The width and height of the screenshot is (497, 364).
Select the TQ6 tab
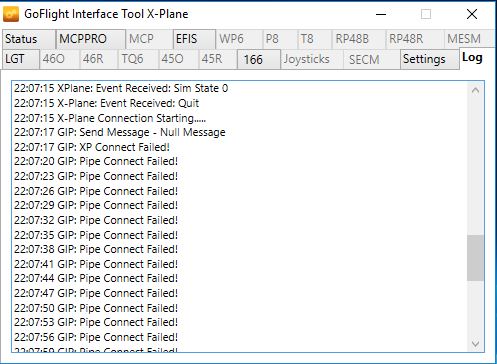[138, 59]
